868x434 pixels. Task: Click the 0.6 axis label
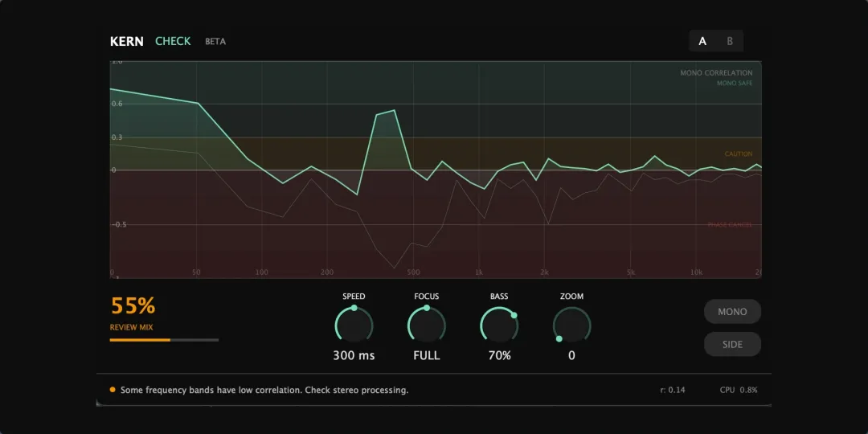[117, 104]
